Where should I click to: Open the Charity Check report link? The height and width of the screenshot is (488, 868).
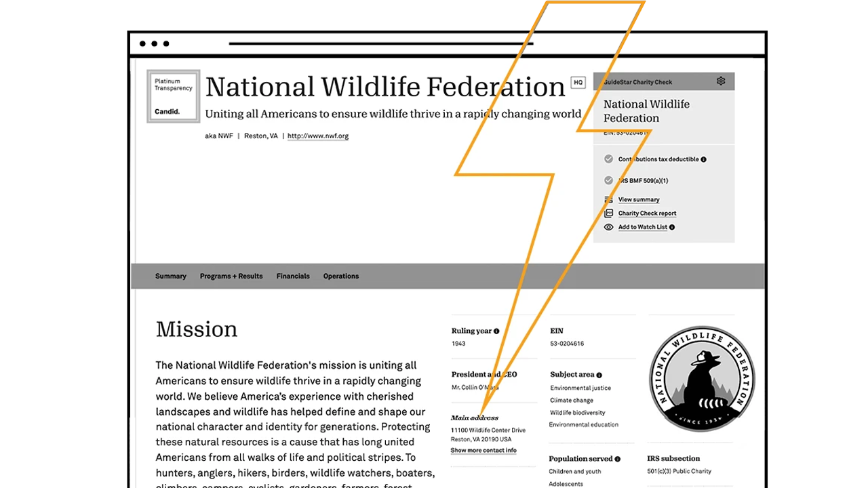pos(647,213)
